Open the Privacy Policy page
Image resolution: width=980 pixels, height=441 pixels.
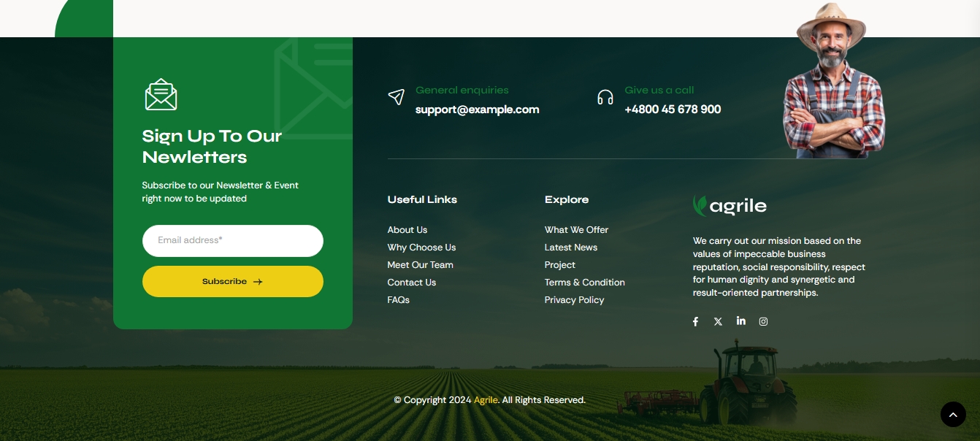click(574, 300)
